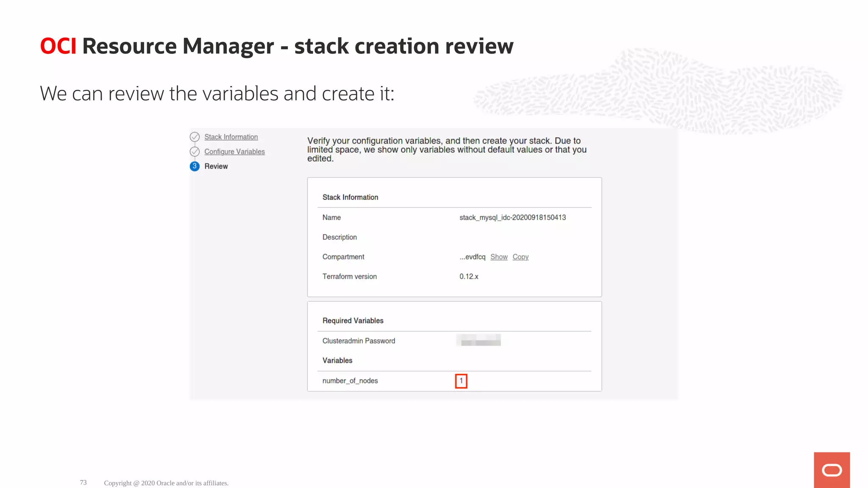Click the blue step 3 circle icon
This screenshot has height=488, width=868.
[x=195, y=166]
